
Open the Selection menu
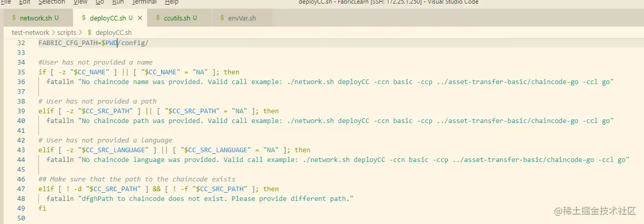pyautogui.click(x=51, y=2)
